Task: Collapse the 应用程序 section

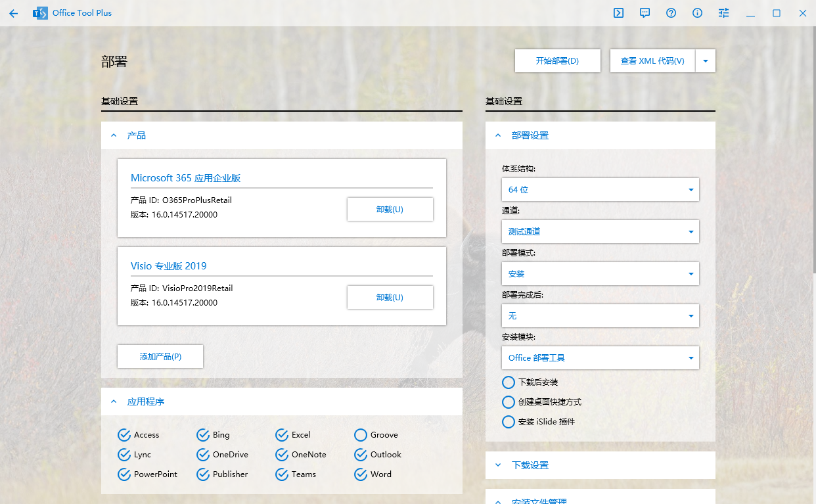Action: click(282, 401)
